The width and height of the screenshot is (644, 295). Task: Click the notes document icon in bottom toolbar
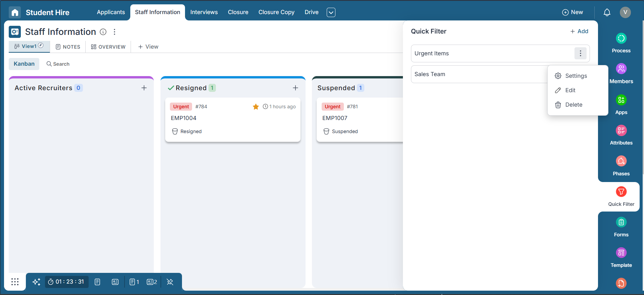[x=97, y=282]
